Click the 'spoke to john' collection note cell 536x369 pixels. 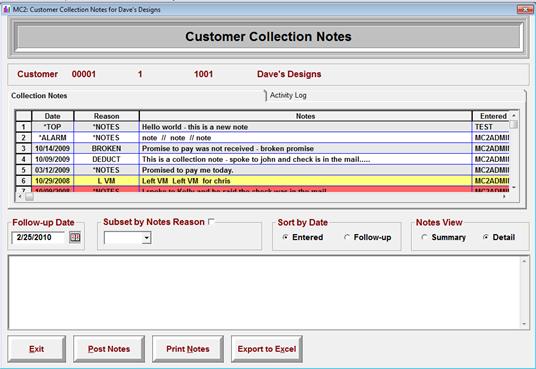pos(305,159)
